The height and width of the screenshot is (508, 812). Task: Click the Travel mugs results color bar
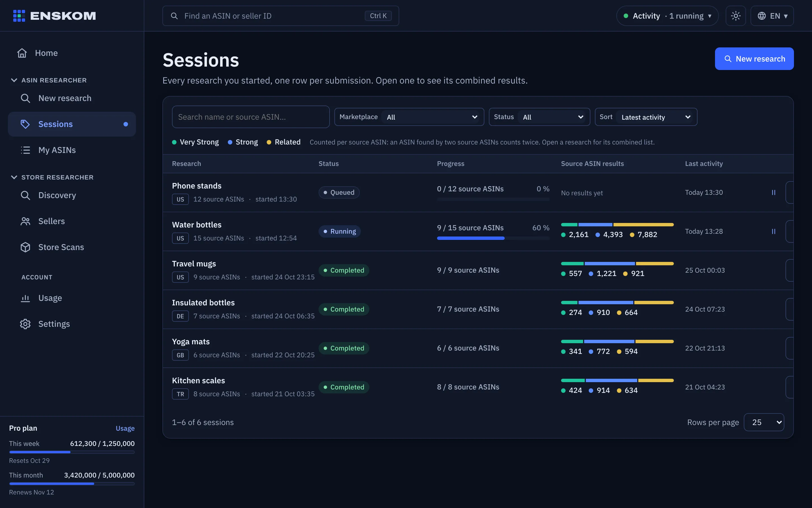click(x=617, y=264)
